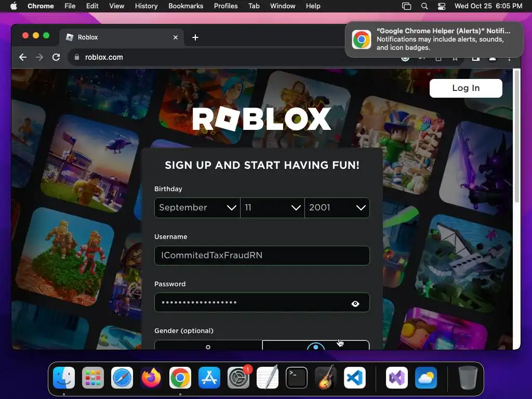
Task: Open the Profiles menu
Action: 225,6
